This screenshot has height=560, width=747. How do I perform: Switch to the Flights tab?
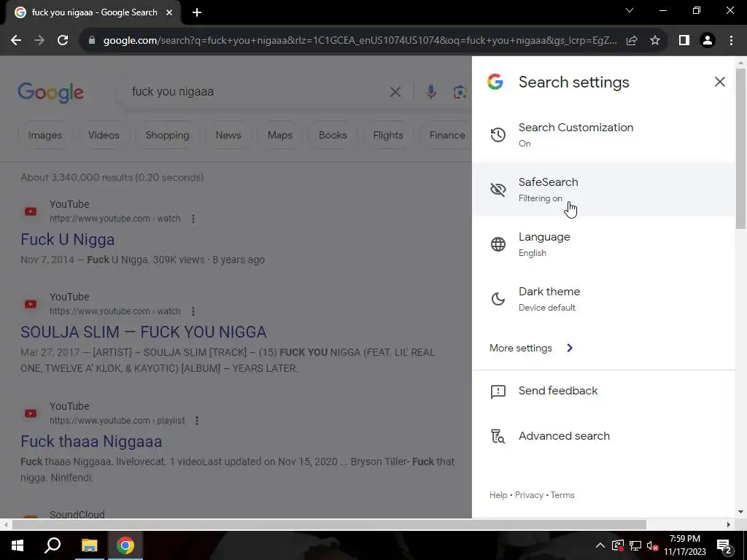click(388, 135)
